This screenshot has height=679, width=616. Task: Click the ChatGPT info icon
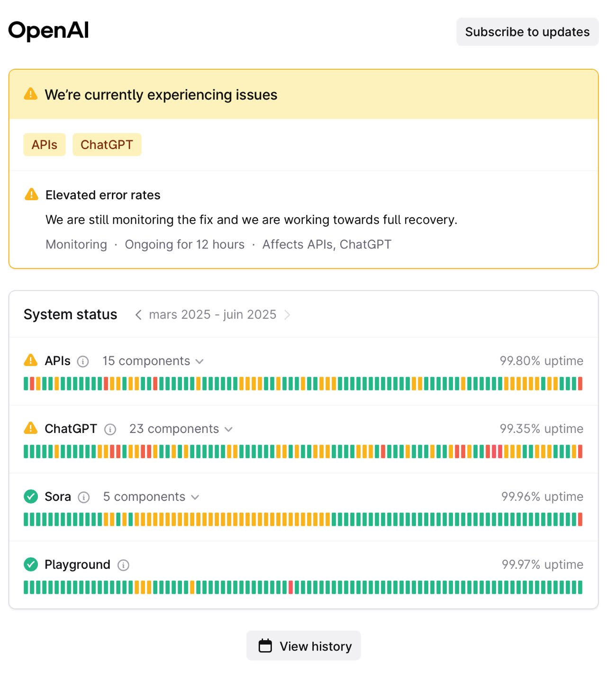point(110,429)
